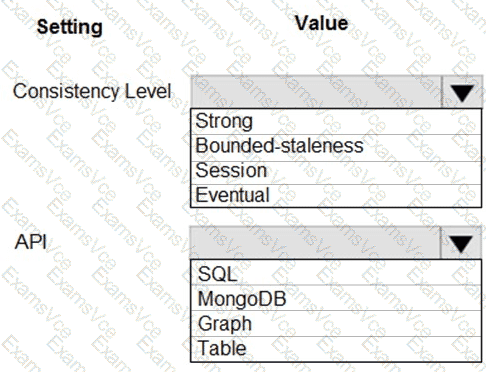Viewport: 486px width, 372px height.
Task: Choose SQL as the API
Action: pyautogui.click(x=336, y=273)
